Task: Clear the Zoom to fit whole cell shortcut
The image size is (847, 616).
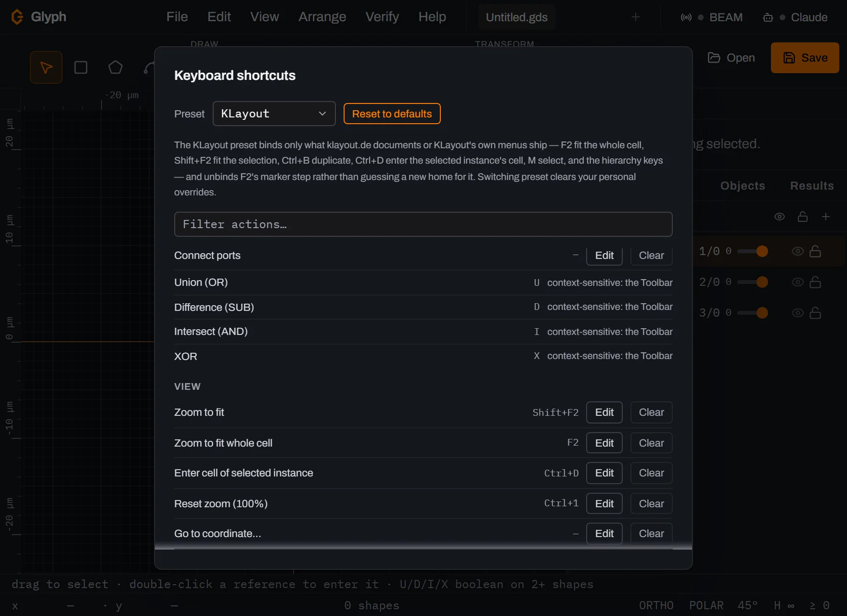Action: [652, 443]
